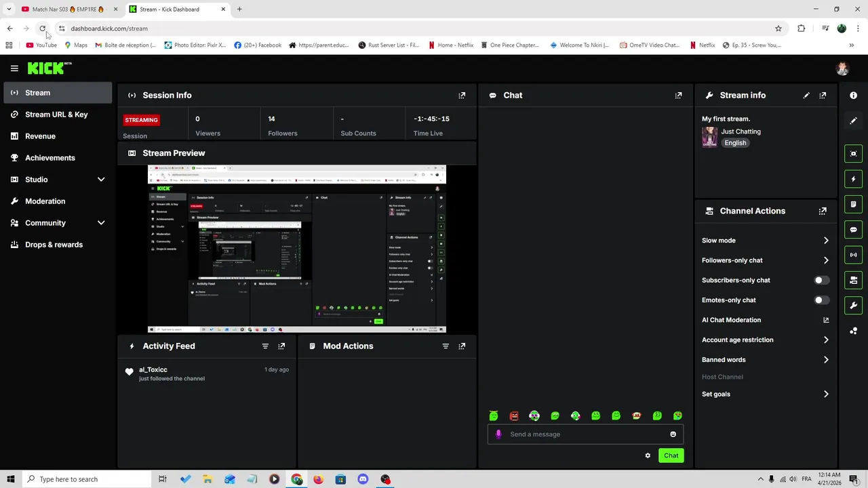The width and height of the screenshot is (868, 488).
Task: Toggle Subscribers-only chat switch
Action: click(821, 281)
